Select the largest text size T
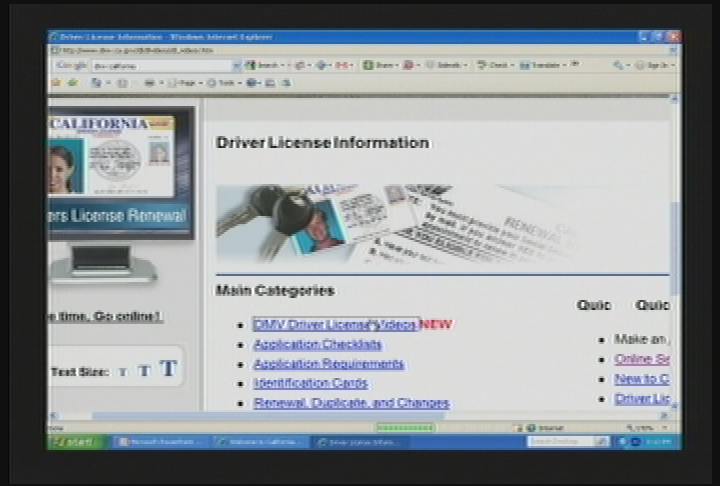This screenshot has width=720, height=486. coord(169,368)
